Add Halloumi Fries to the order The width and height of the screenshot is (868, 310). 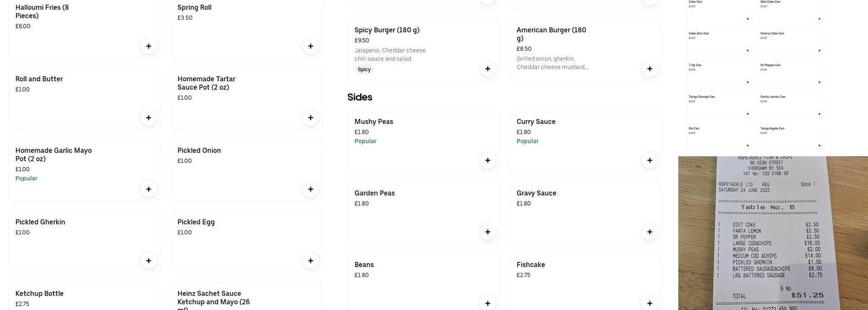pyautogui.click(x=148, y=46)
